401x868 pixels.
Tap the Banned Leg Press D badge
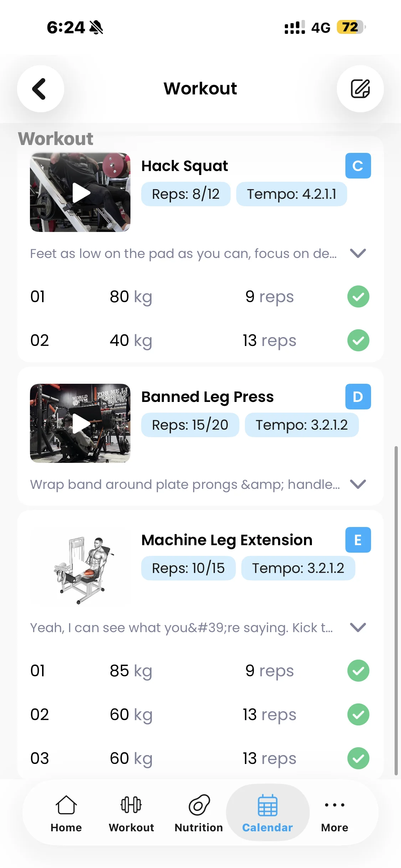tap(358, 397)
